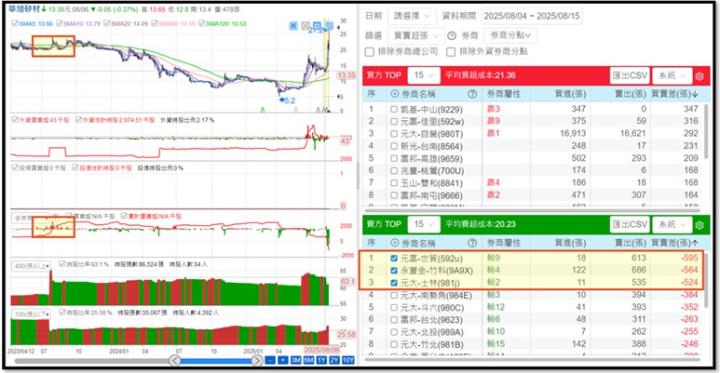Click the 5.2 low price marker on chart
This screenshot has height=373, width=720.
click(288, 99)
